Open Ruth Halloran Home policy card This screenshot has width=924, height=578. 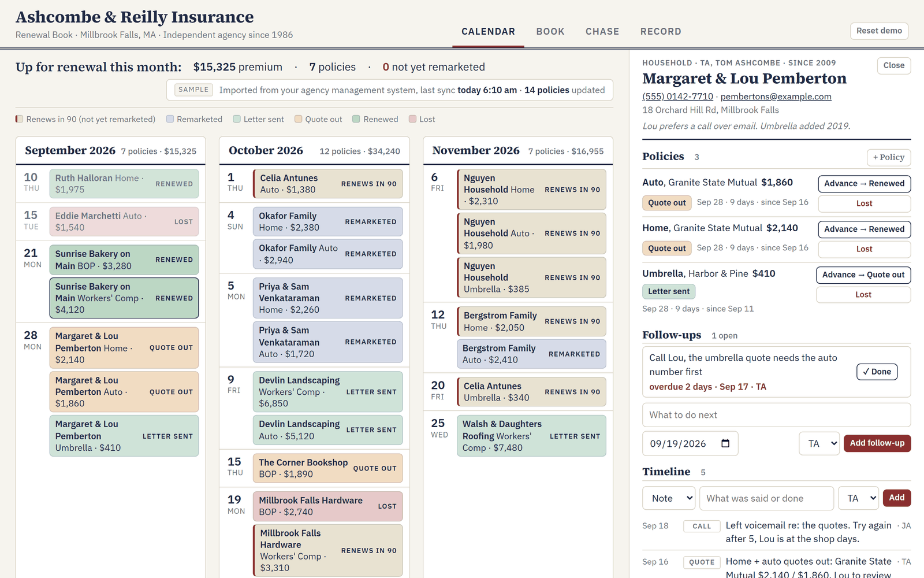124,184
